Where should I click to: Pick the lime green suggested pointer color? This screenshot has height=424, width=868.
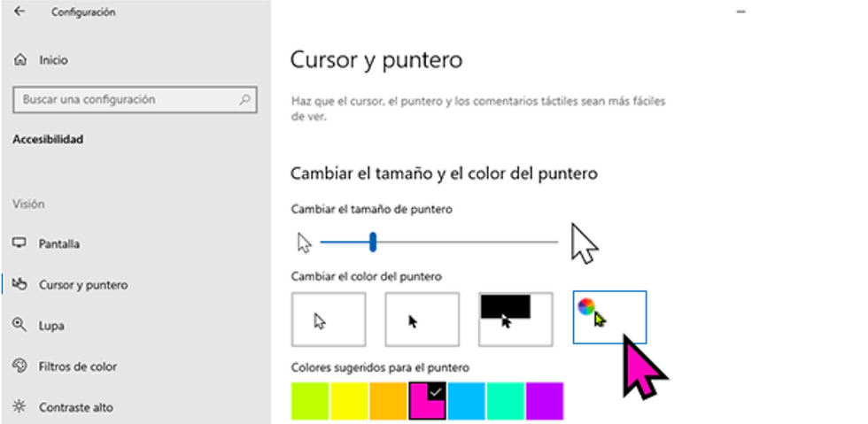click(310, 401)
